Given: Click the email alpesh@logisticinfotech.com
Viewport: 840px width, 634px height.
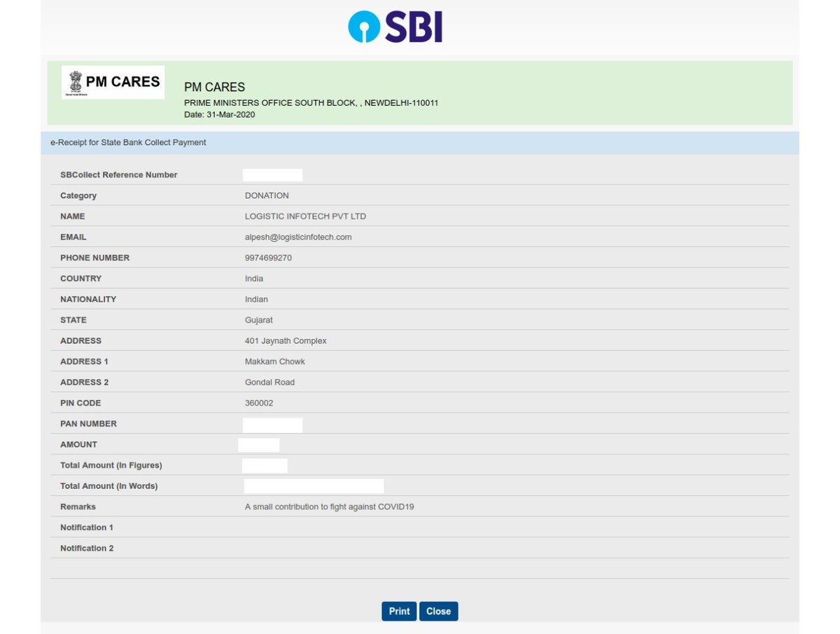Looking at the screenshot, I should click(298, 237).
